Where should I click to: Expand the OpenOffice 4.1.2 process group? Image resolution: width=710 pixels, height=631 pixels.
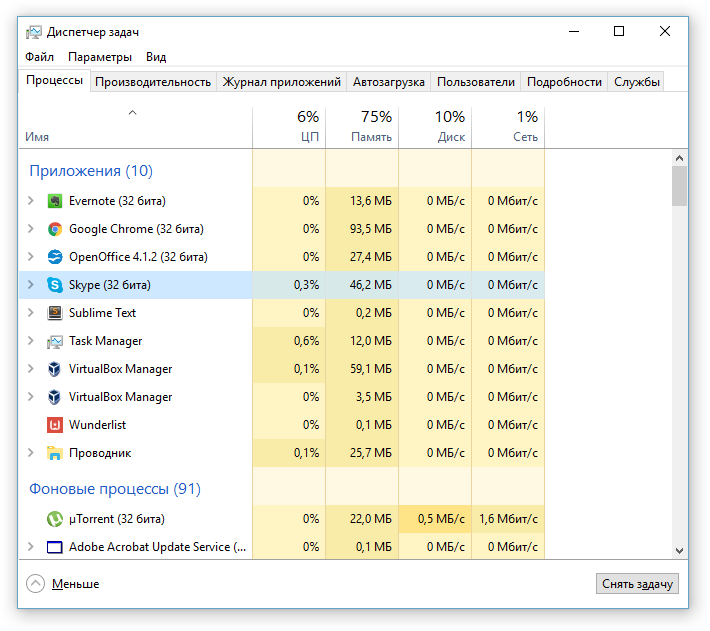[31, 257]
